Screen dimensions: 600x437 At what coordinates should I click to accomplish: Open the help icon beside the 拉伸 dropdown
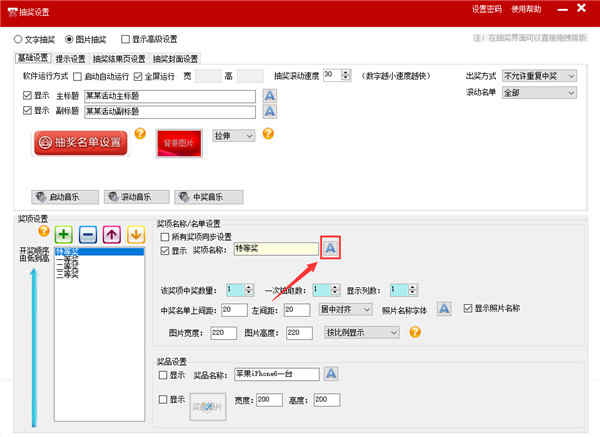268,133
